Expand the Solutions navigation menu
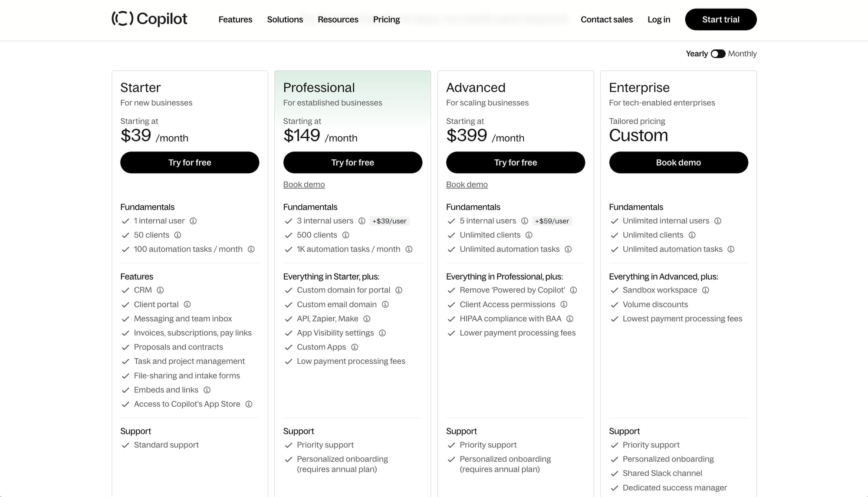 pos(285,20)
